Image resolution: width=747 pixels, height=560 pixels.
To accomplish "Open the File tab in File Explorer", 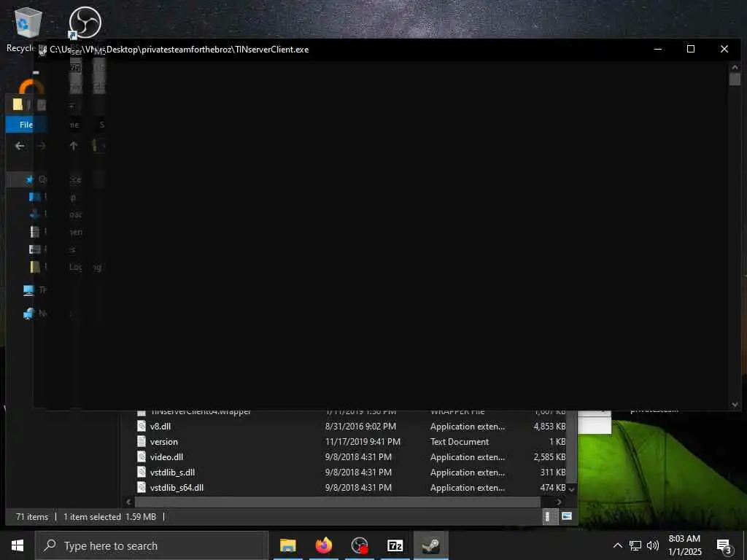I will [x=26, y=125].
